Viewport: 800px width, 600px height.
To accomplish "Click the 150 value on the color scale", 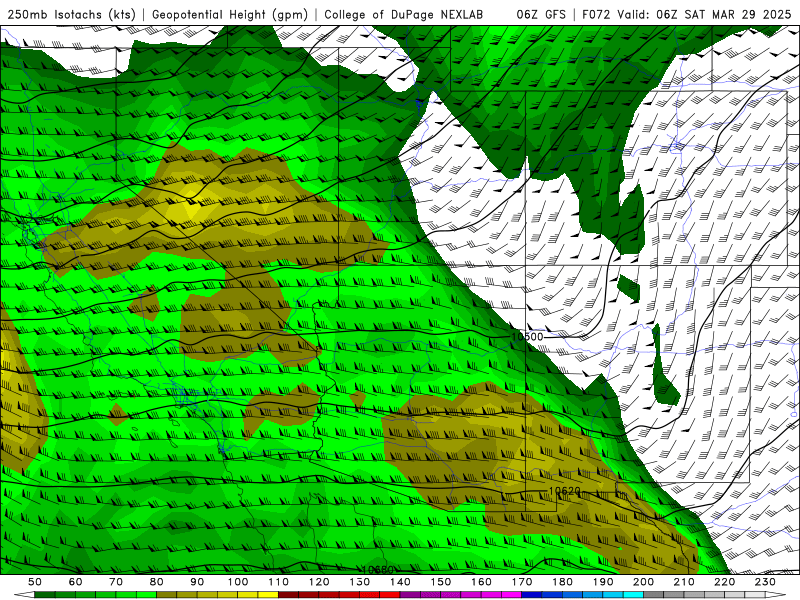I will [441, 582].
